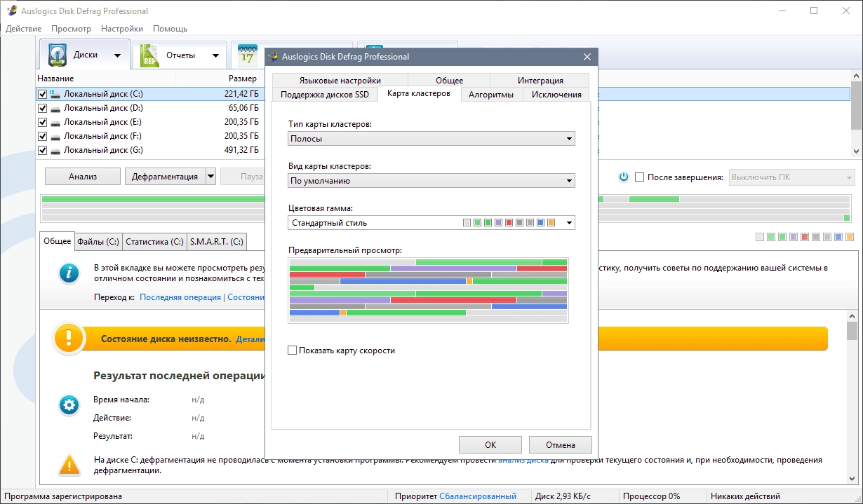This screenshot has height=504, width=863.
Task: Enable Показать карту скорости checkbox
Action: pyautogui.click(x=293, y=350)
